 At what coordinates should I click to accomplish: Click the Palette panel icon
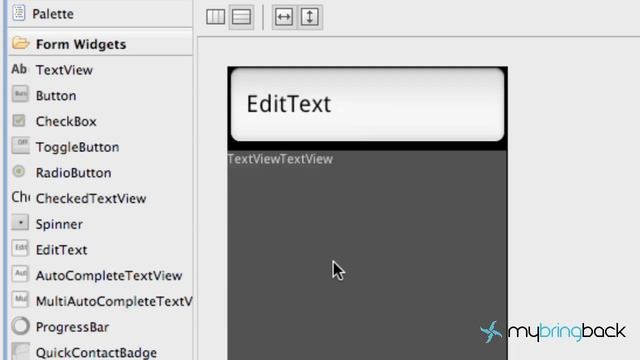[x=19, y=13]
